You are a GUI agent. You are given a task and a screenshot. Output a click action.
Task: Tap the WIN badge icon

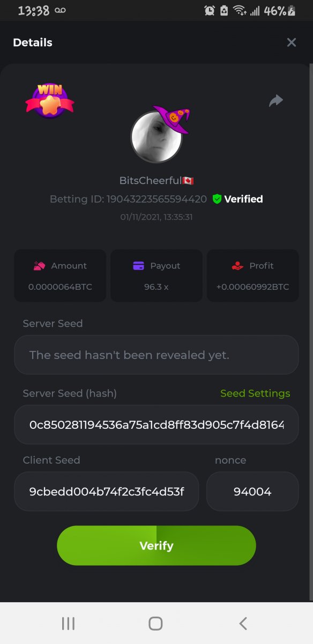(50, 100)
